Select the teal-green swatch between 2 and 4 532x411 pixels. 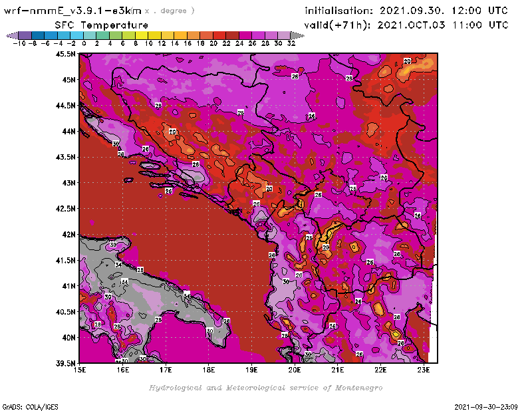click(103, 36)
